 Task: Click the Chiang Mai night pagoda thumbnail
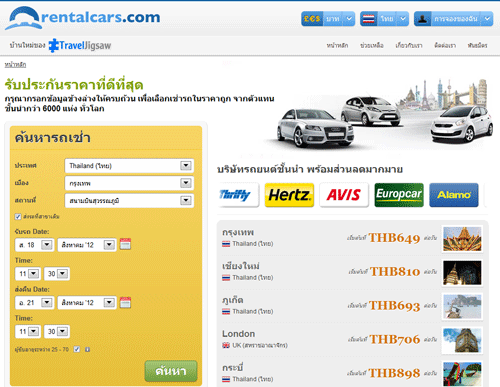click(462, 273)
